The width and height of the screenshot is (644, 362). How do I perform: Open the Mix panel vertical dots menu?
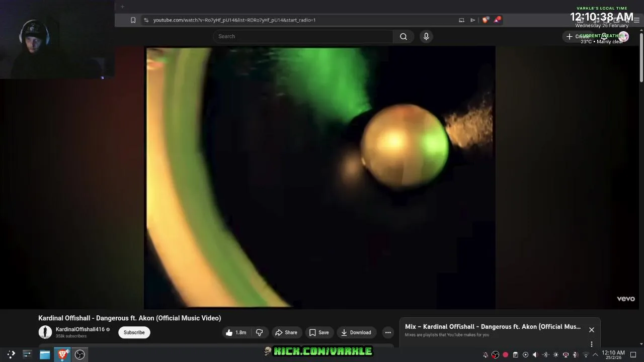click(592, 344)
